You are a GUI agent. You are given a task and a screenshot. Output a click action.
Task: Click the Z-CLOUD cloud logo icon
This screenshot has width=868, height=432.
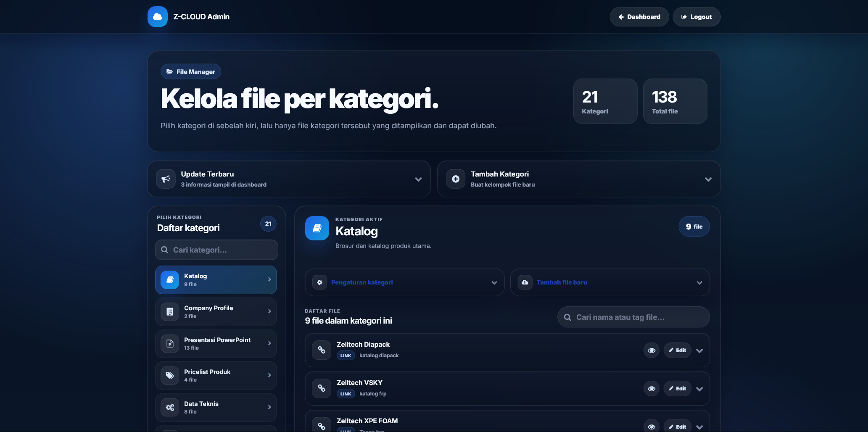(158, 17)
